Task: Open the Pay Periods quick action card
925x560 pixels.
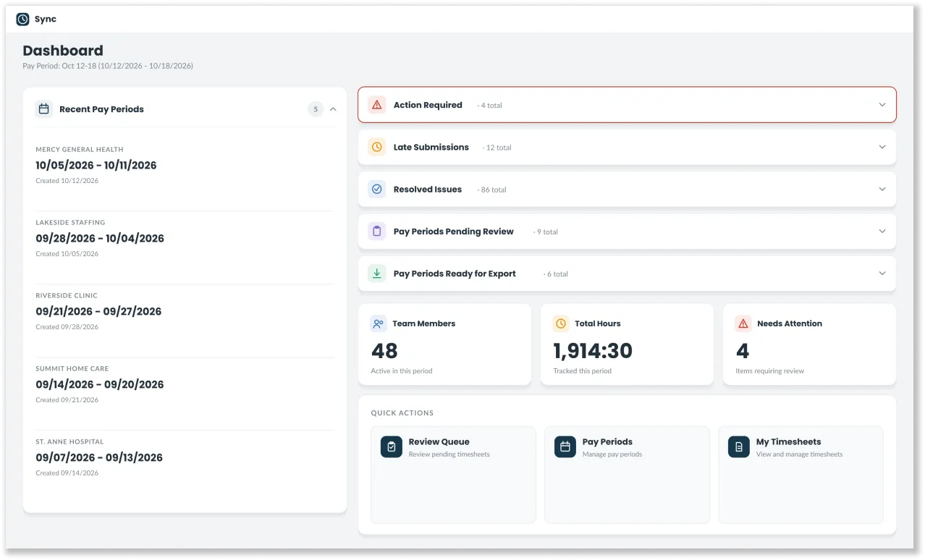Action: [627, 475]
